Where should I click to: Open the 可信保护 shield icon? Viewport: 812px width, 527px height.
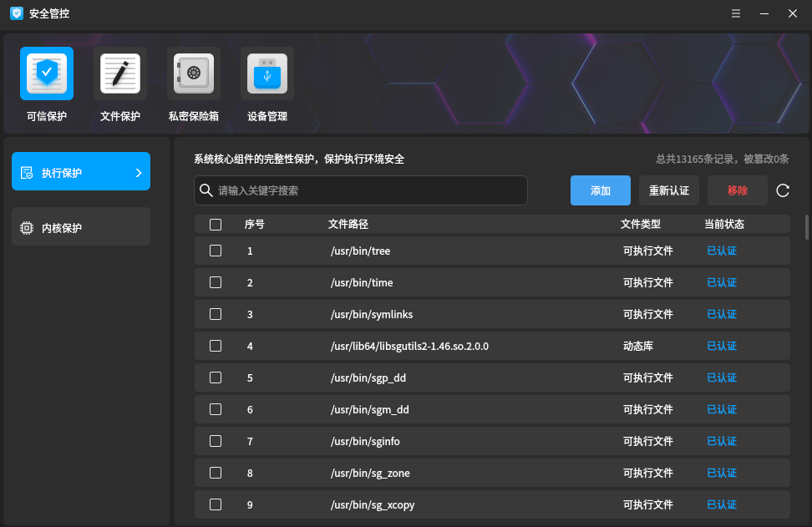tap(47, 73)
